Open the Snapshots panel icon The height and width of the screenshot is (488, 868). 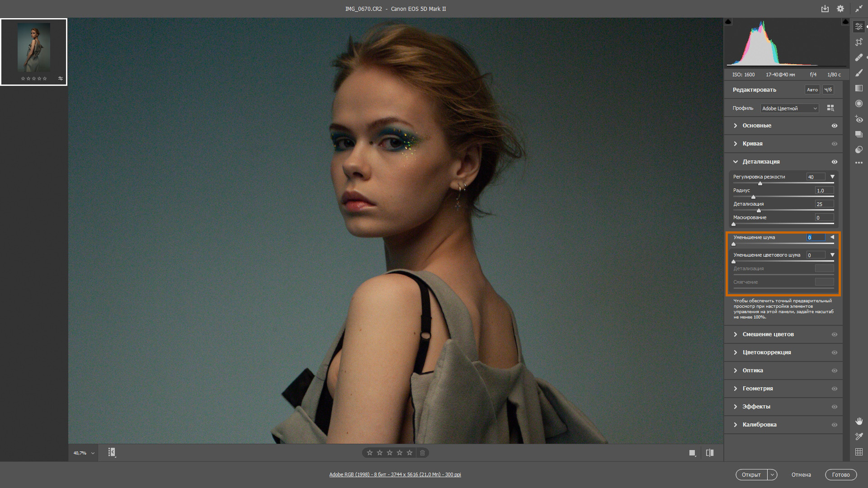859,134
